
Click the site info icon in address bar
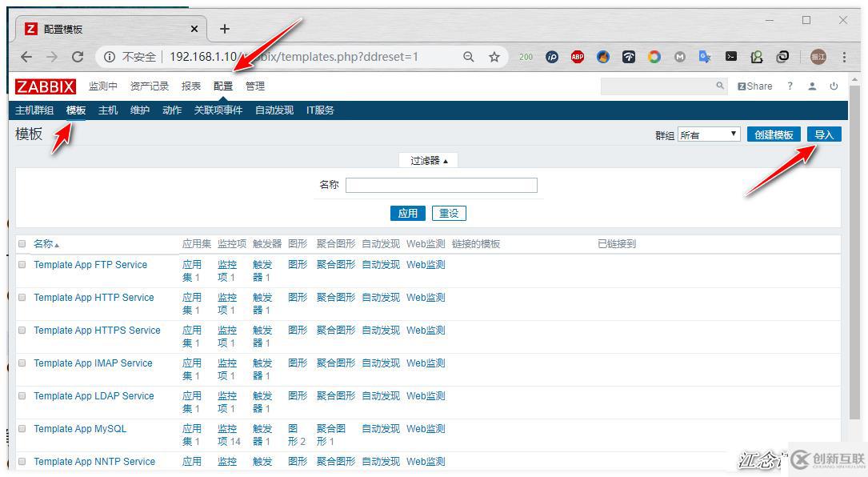(x=110, y=57)
